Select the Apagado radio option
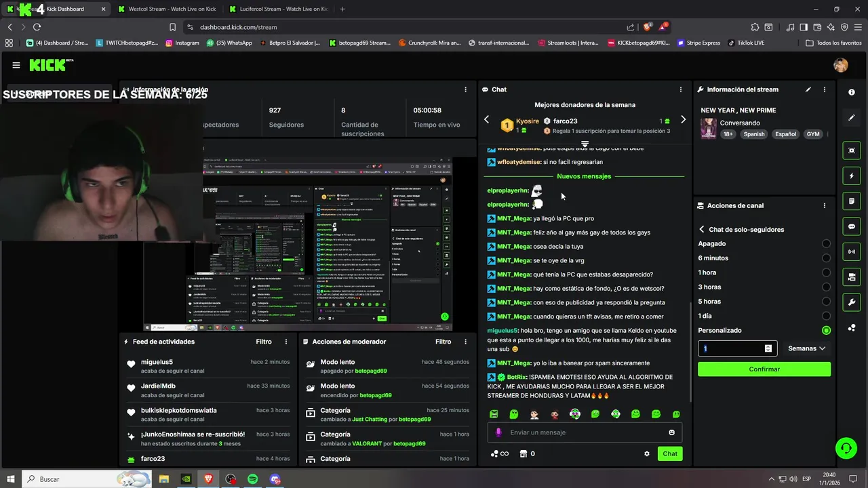The image size is (868, 488). (x=826, y=243)
